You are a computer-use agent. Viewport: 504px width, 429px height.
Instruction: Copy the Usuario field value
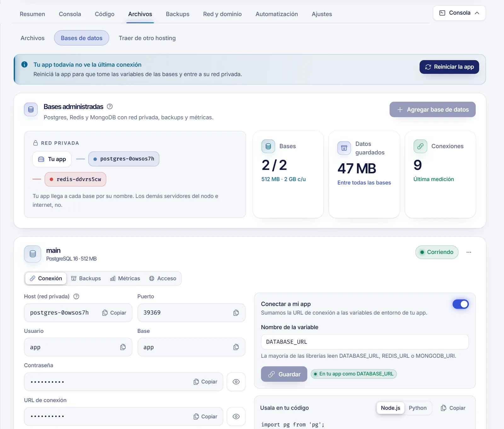(123, 347)
